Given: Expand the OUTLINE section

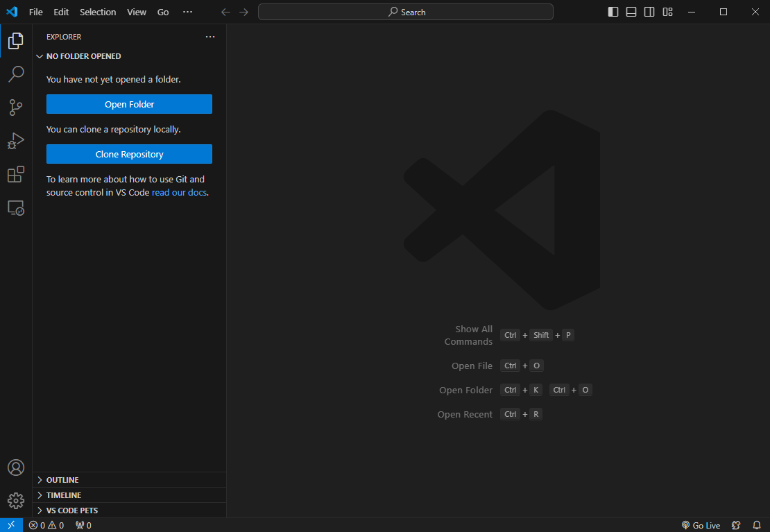Looking at the screenshot, I should [129, 480].
